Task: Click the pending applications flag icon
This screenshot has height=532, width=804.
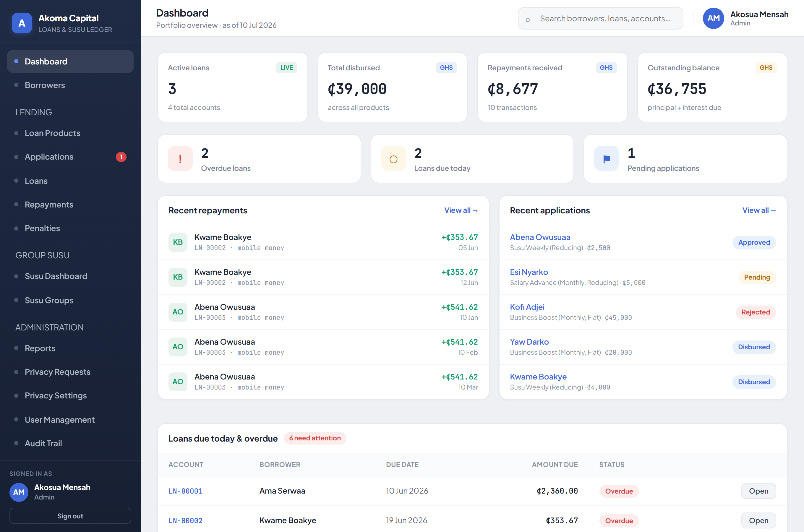Action: click(x=607, y=158)
